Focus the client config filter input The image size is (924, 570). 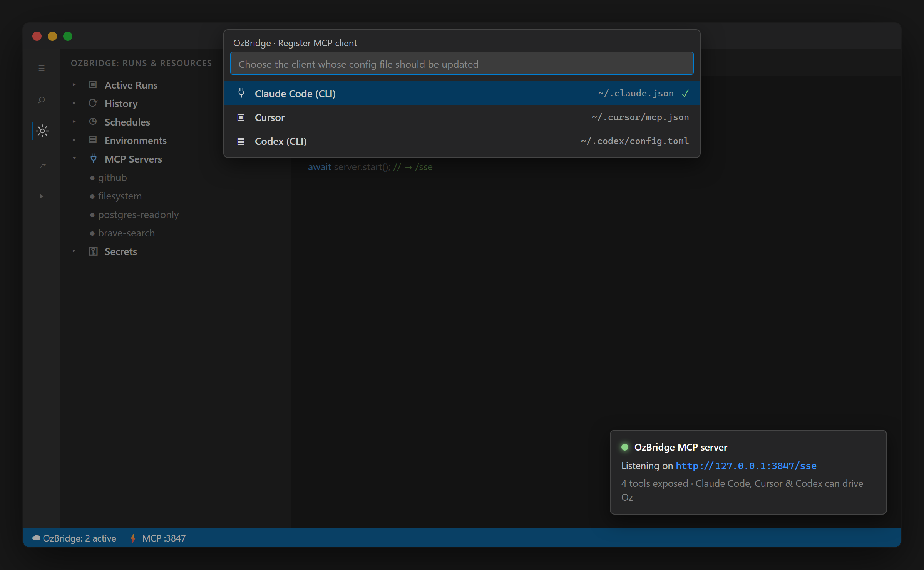click(x=462, y=64)
